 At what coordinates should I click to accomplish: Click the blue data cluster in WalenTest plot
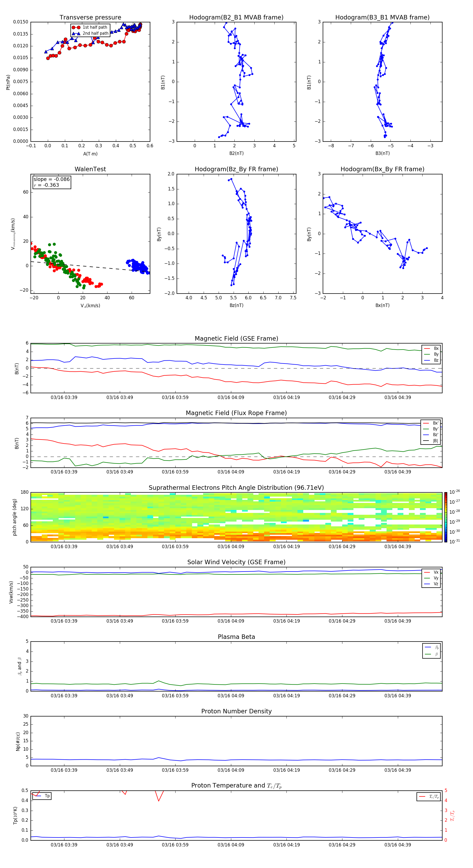138,266
